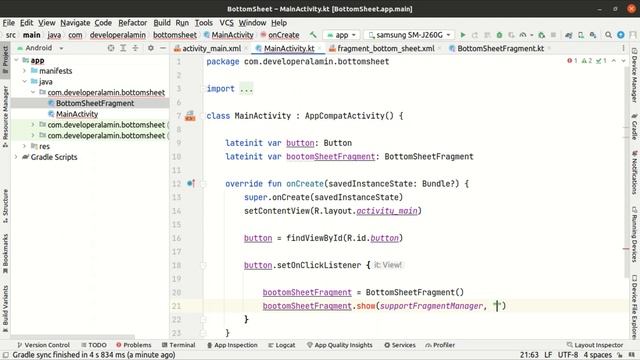Open the Problems tool window

tap(133, 345)
